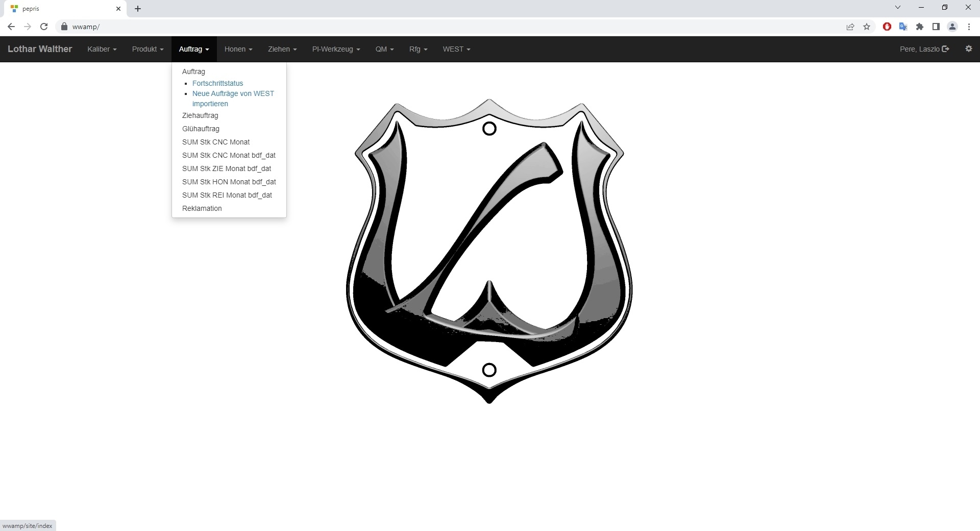Viewport: 980px width, 531px height.
Task: Expand the Kaliber dropdown menu
Action: [x=102, y=49]
